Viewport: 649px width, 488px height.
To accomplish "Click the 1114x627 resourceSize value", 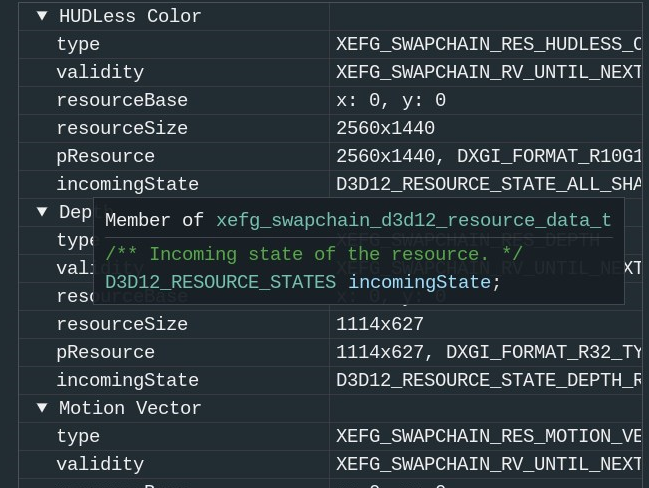I will point(380,324).
